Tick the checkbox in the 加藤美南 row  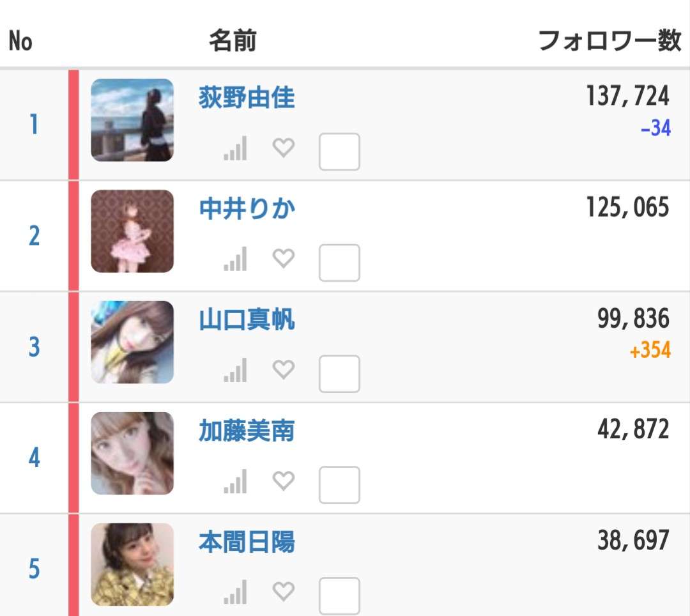339,485
